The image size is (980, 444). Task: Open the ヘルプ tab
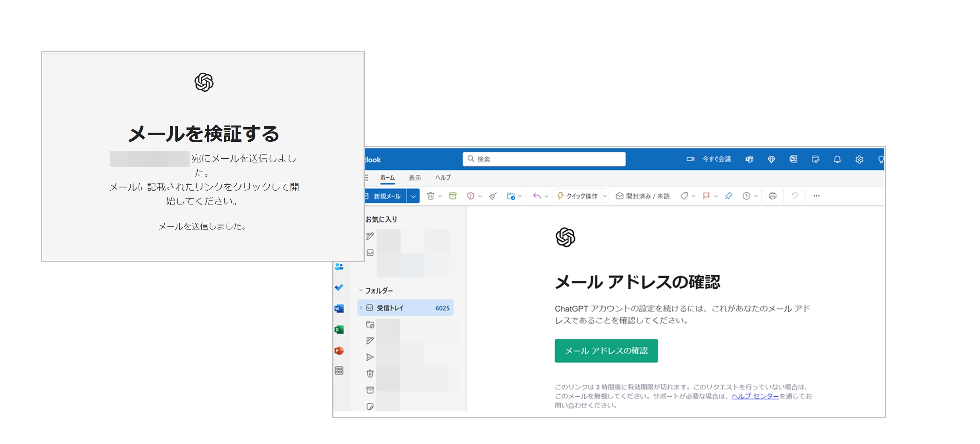coord(443,178)
